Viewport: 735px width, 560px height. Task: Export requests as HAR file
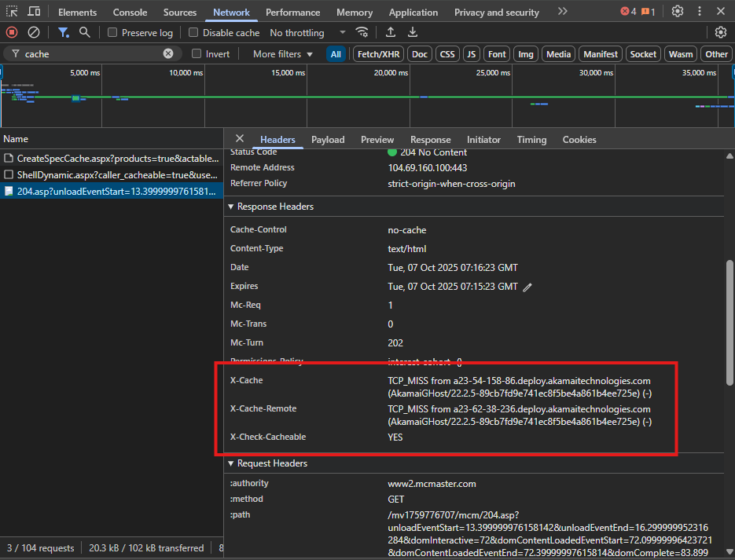(x=412, y=32)
